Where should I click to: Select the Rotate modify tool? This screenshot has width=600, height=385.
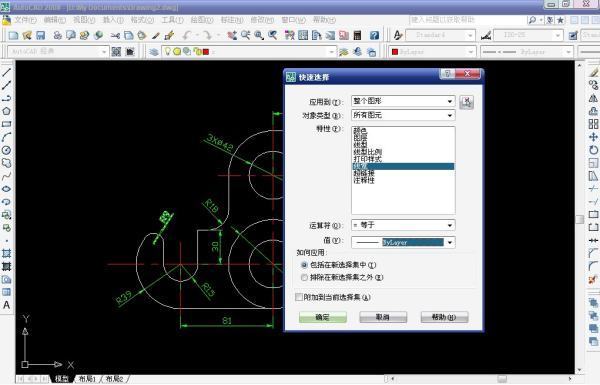tap(593, 150)
